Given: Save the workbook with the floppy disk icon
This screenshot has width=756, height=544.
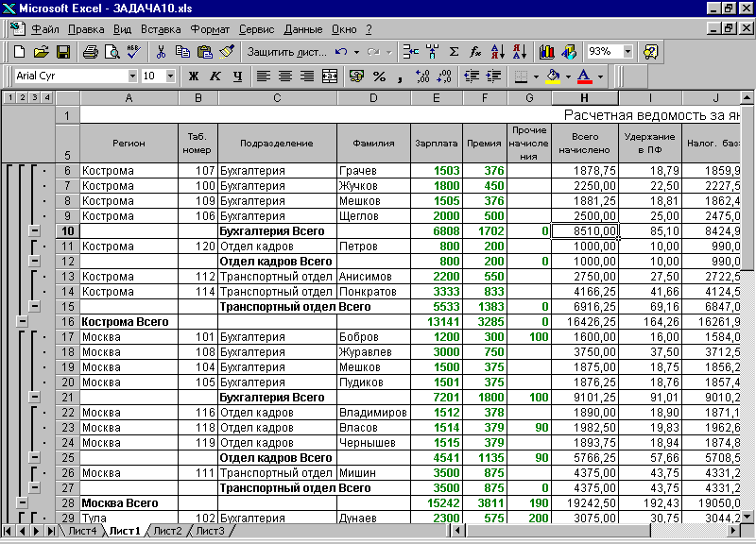Looking at the screenshot, I should [x=63, y=52].
